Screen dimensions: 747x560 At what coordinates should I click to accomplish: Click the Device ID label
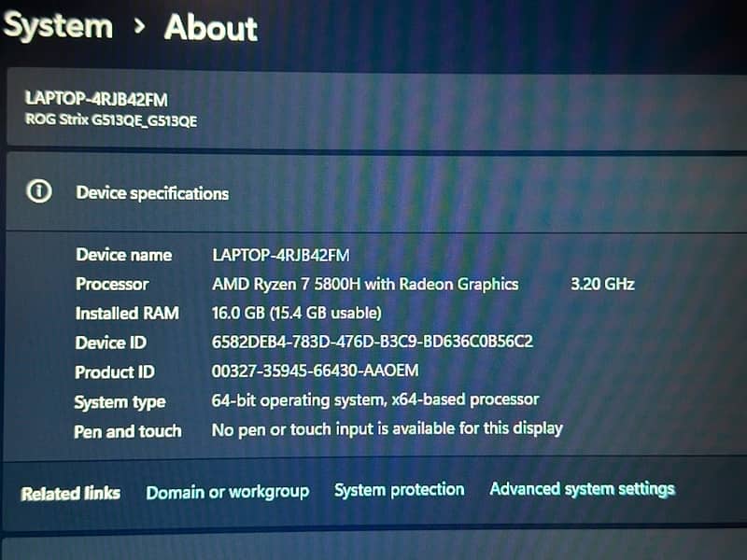[x=111, y=343]
